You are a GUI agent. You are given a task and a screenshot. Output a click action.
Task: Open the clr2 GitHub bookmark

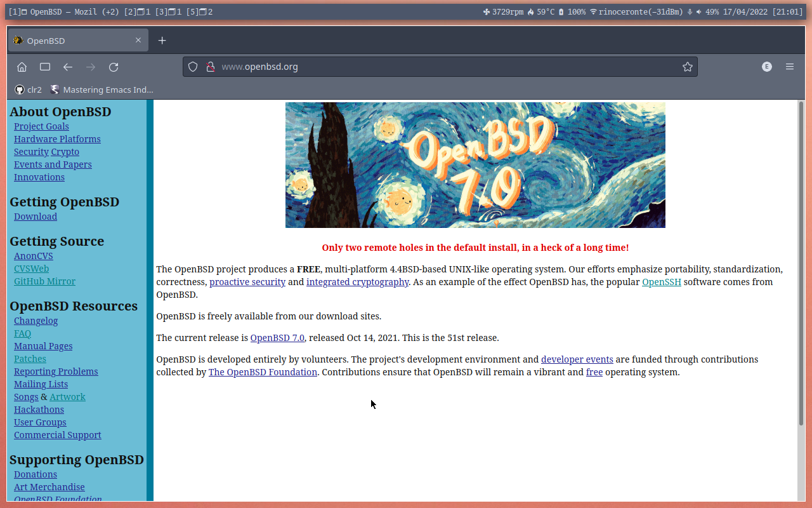[x=29, y=90]
